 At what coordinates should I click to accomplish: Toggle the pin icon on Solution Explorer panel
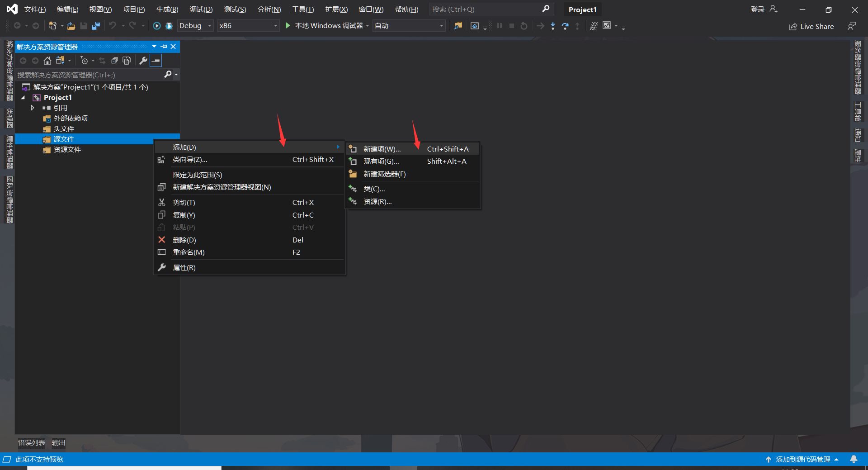(164, 46)
